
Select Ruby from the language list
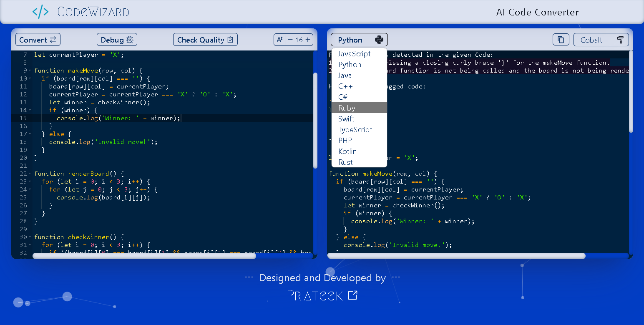pos(347,108)
